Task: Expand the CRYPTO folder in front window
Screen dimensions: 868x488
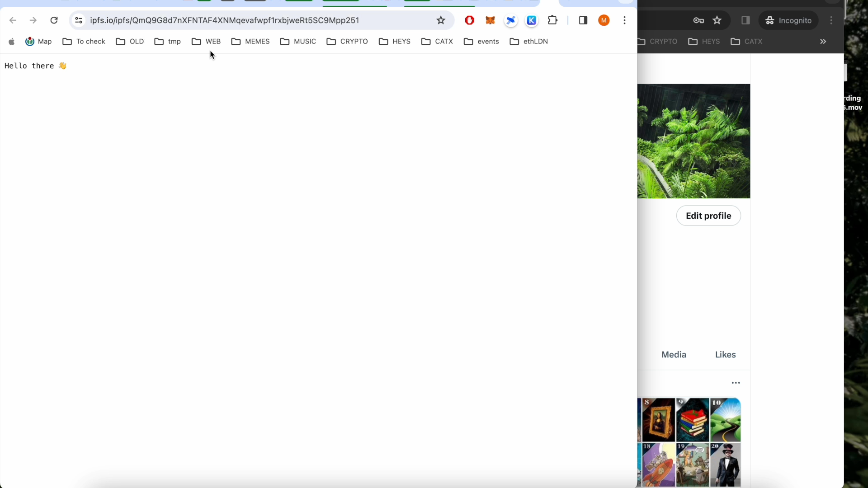Action: (x=347, y=42)
